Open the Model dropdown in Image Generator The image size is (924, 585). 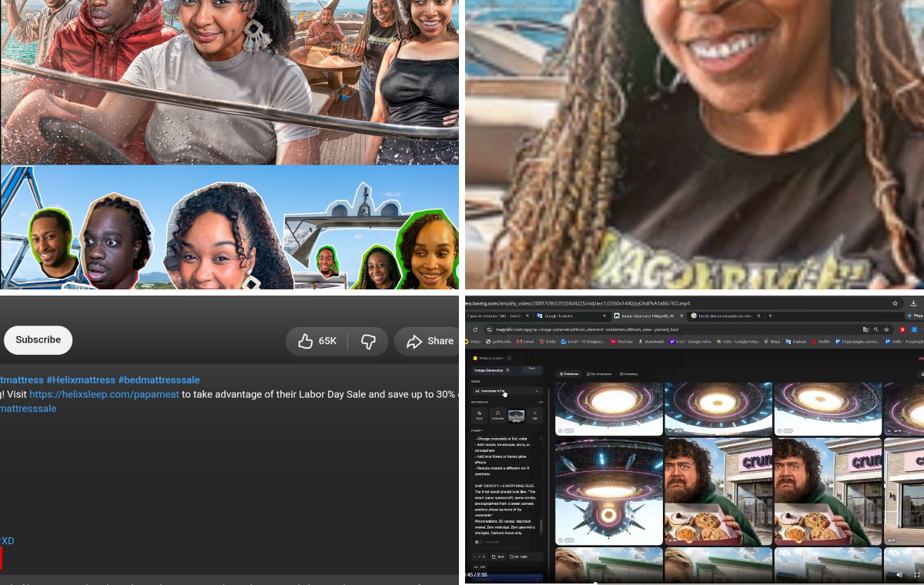pyautogui.click(x=507, y=391)
